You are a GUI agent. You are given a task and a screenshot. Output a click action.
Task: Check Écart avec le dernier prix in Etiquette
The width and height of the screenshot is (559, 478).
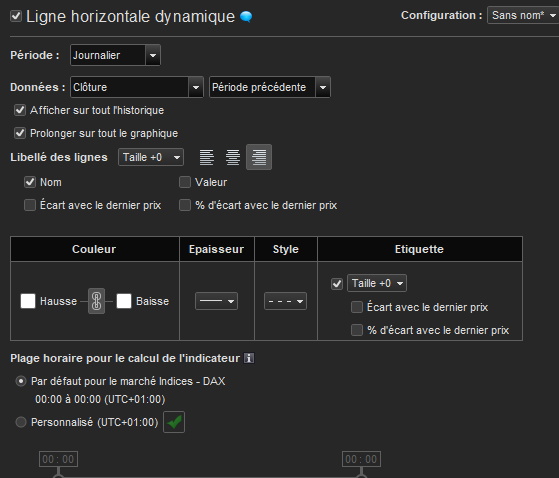click(x=357, y=307)
